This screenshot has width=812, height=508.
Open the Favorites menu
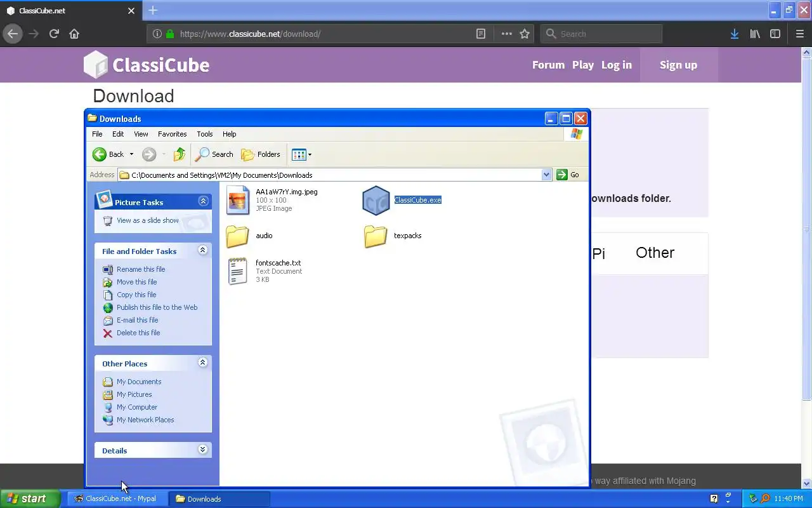click(x=173, y=134)
